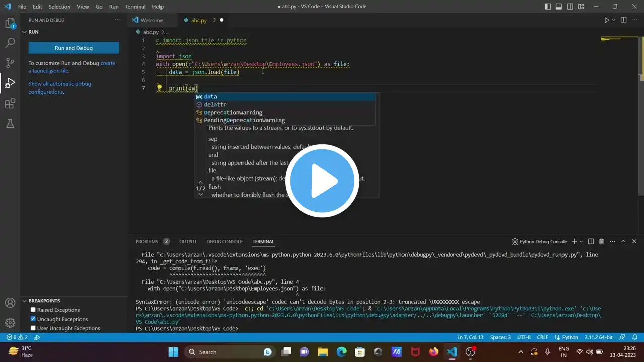Open the Testing flask icon

(x=10, y=123)
